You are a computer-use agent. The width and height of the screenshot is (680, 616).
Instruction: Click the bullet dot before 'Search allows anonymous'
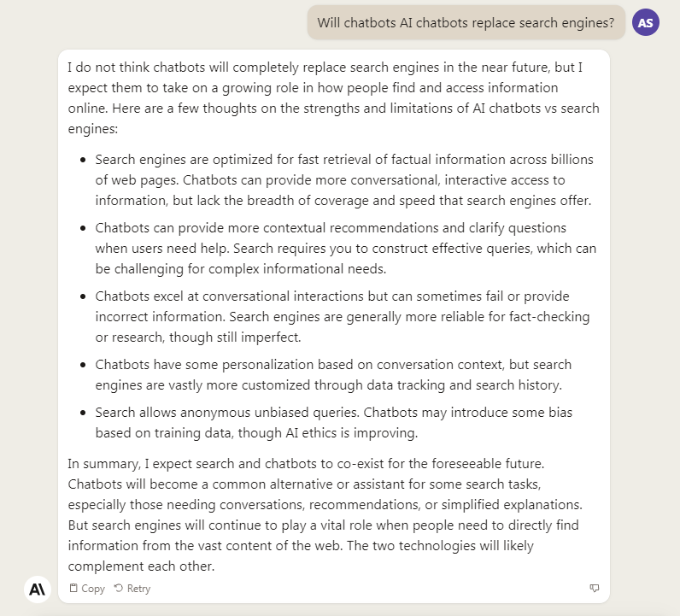point(83,413)
